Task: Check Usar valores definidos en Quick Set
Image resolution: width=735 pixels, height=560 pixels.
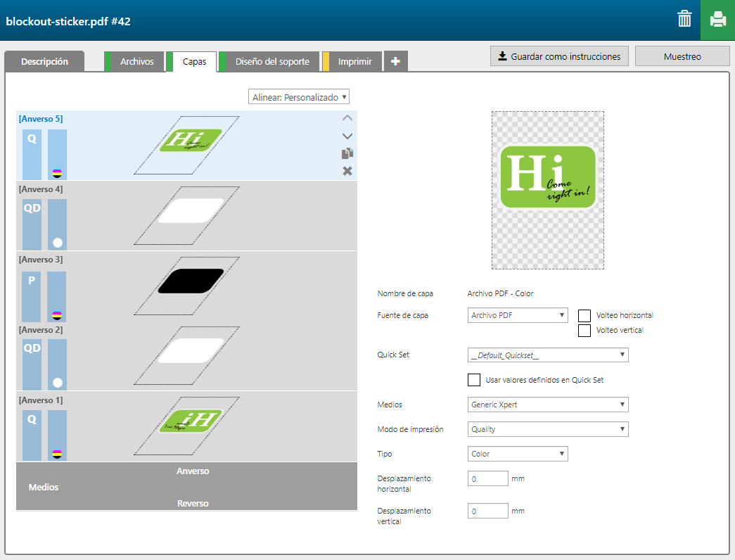Action: [x=474, y=380]
